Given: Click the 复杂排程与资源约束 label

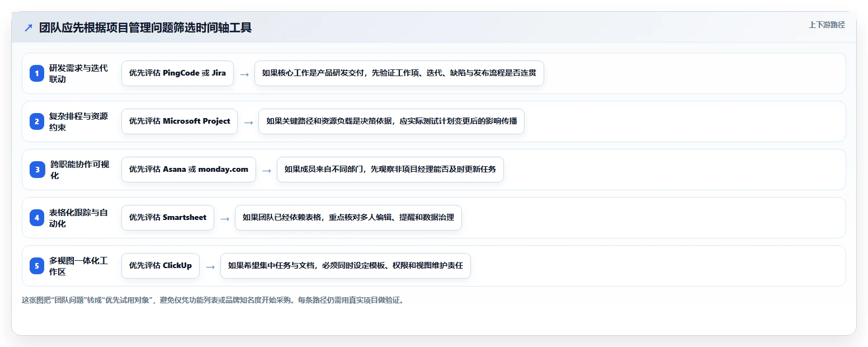Looking at the screenshot, I should pos(78,121).
